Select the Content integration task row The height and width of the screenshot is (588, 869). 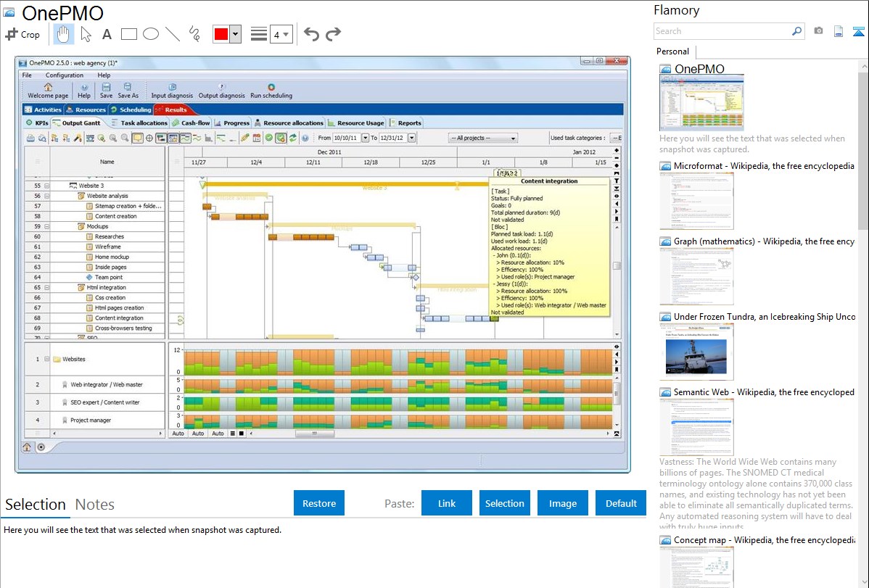(95, 318)
